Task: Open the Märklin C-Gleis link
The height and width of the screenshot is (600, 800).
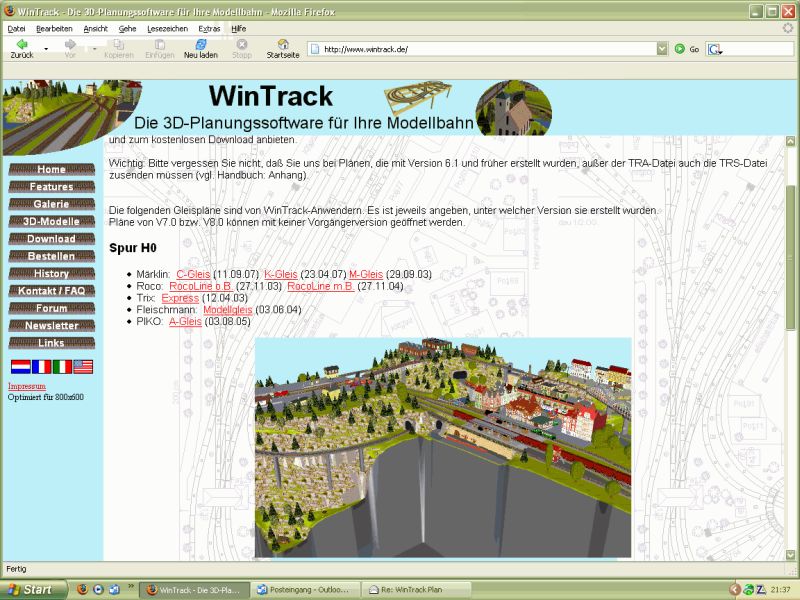Action: pyautogui.click(x=193, y=274)
